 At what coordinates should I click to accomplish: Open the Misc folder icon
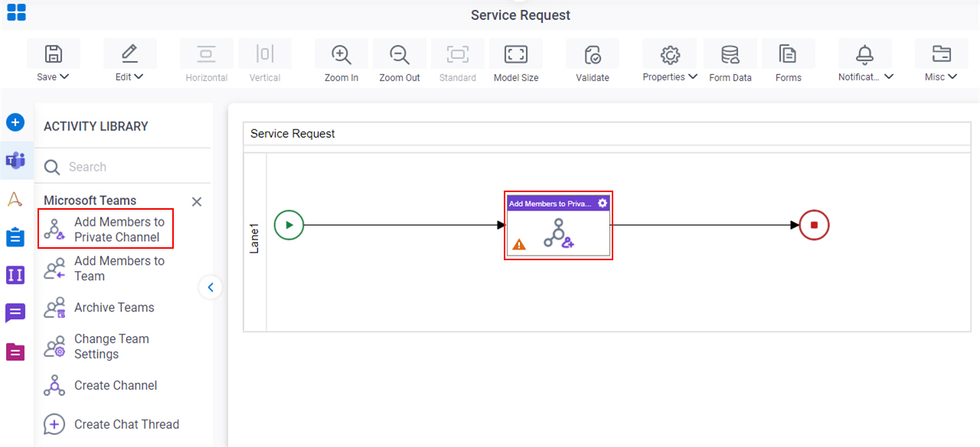point(941,54)
